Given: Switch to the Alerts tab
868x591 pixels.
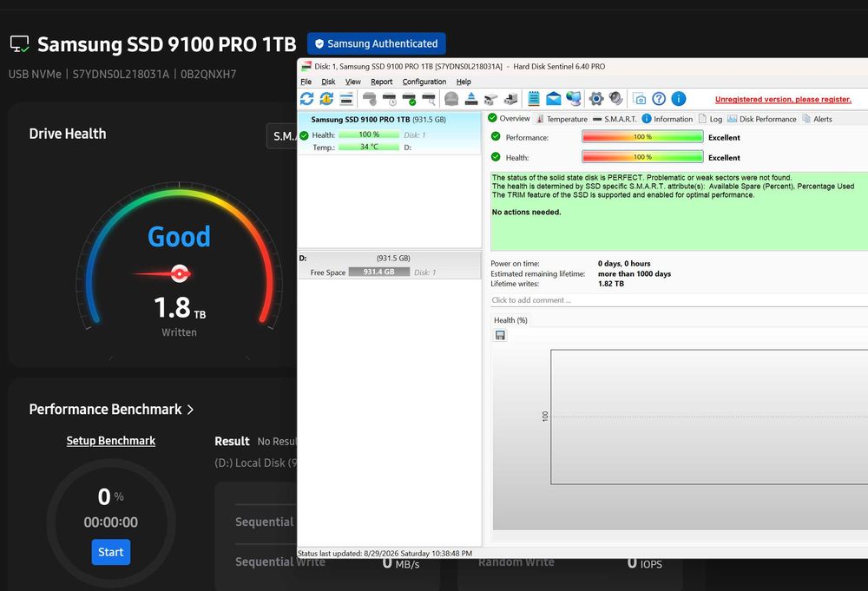Looking at the screenshot, I should pyautogui.click(x=817, y=119).
